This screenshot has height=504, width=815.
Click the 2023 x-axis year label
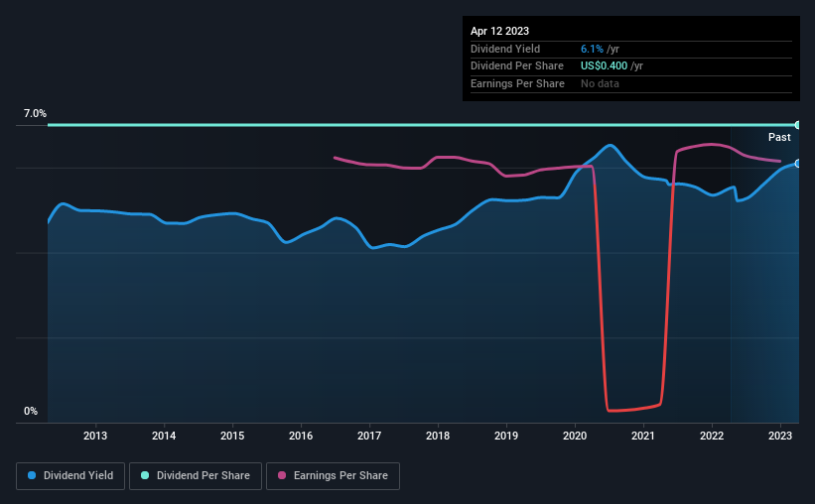[780, 436]
